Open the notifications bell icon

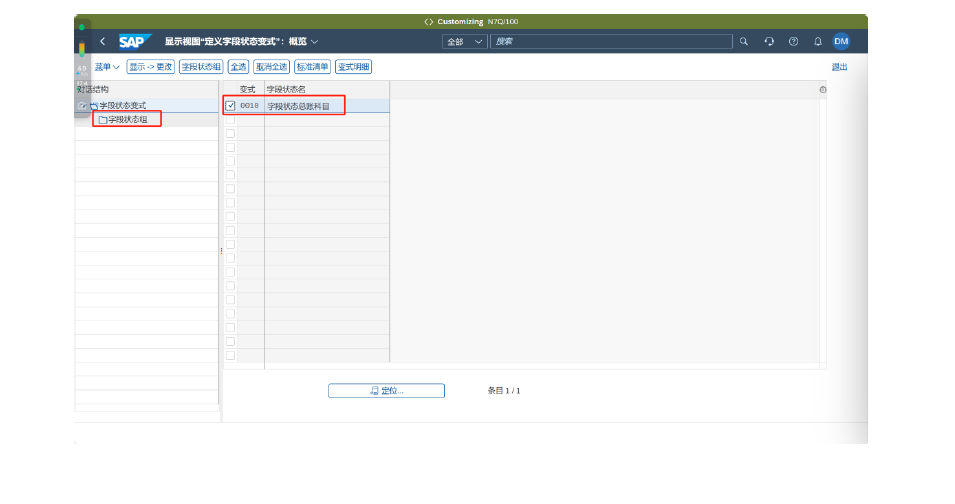point(817,41)
